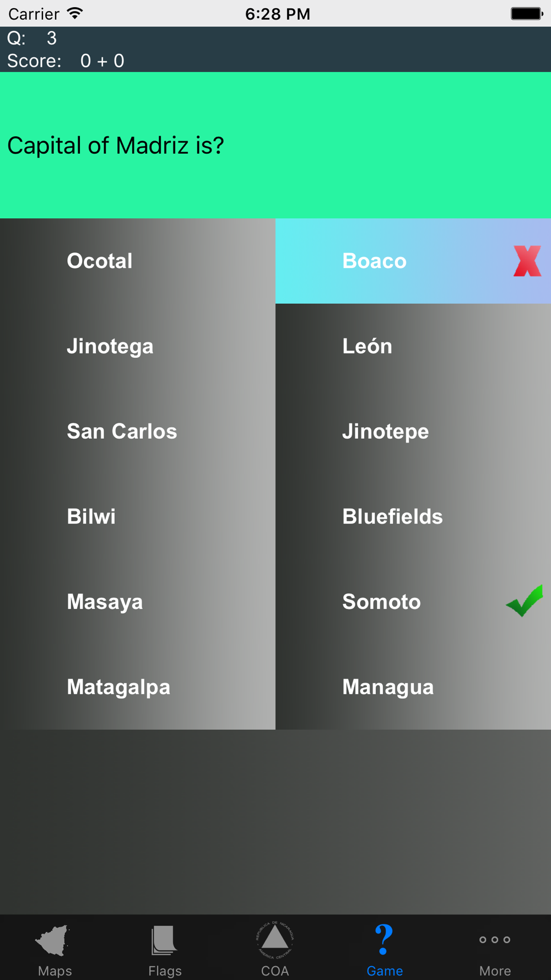
Task: Choose Bluefields as the answer
Action: click(413, 516)
